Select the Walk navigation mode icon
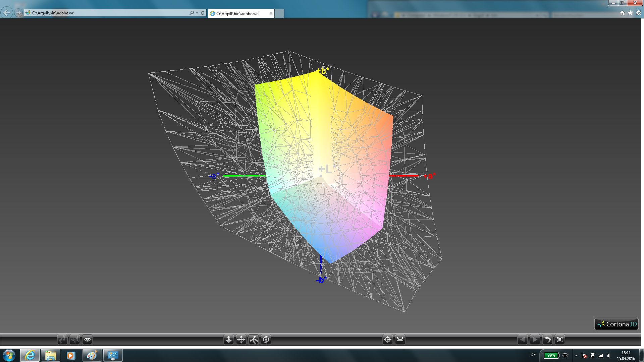 click(x=62, y=340)
